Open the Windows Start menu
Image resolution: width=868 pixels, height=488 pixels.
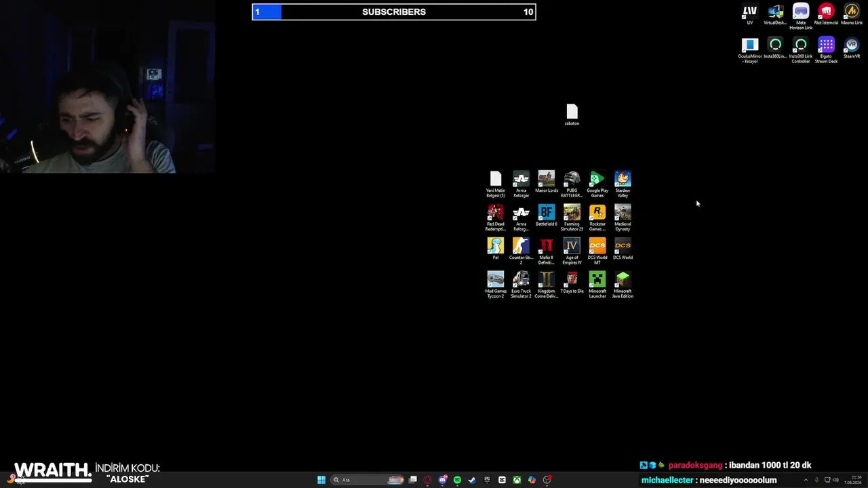(x=321, y=480)
